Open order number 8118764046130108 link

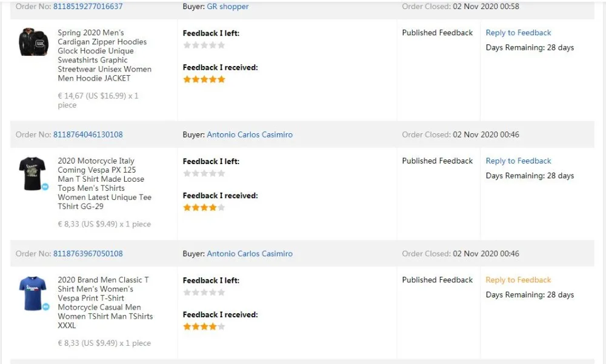[x=88, y=134]
